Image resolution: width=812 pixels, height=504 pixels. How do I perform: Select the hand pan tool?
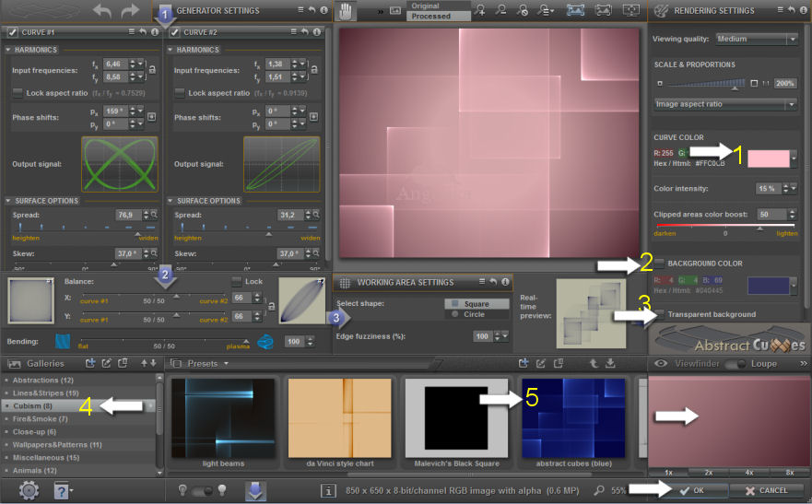(x=347, y=11)
